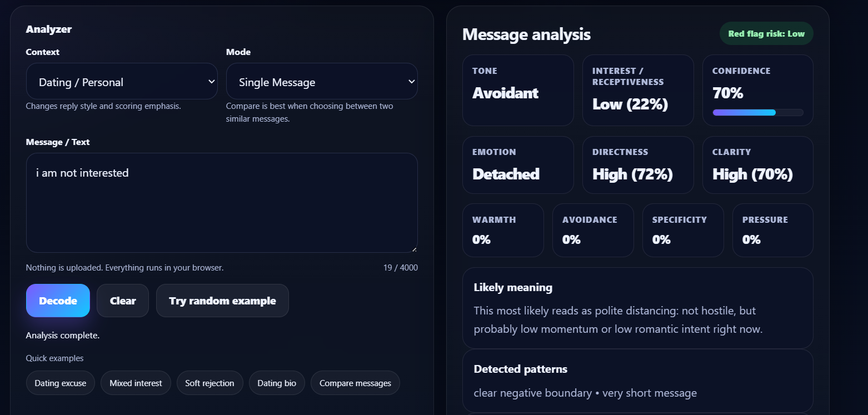Viewport: 868px width, 415px height.
Task: Click Try random example
Action: click(222, 300)
